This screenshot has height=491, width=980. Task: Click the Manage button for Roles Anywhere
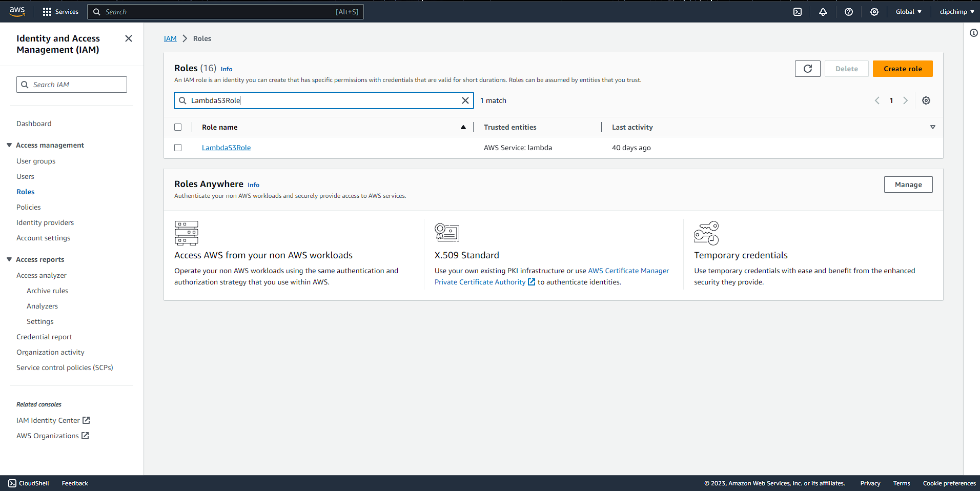[908, 185]
